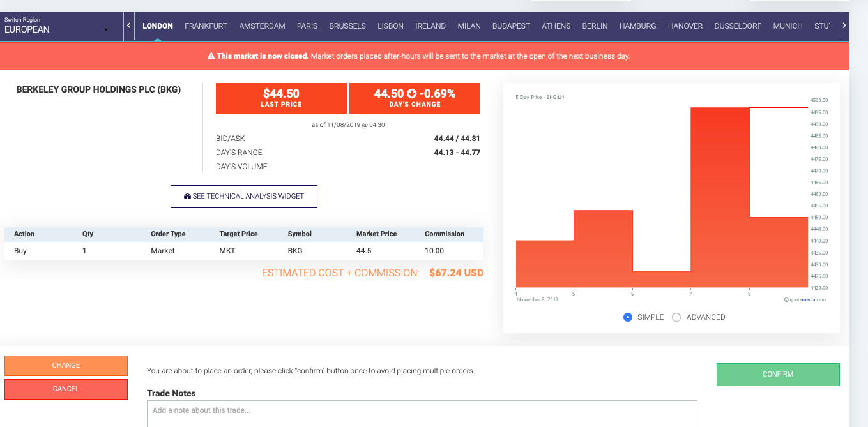
Task: Click the Trade Notes text field
Action: [x=422, y=414]
